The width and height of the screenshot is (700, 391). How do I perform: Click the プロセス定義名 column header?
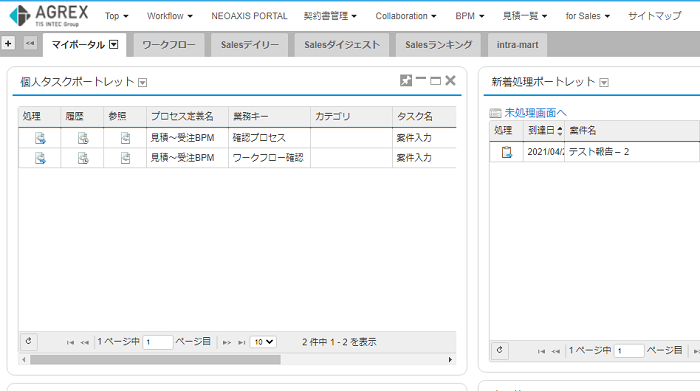187,116
